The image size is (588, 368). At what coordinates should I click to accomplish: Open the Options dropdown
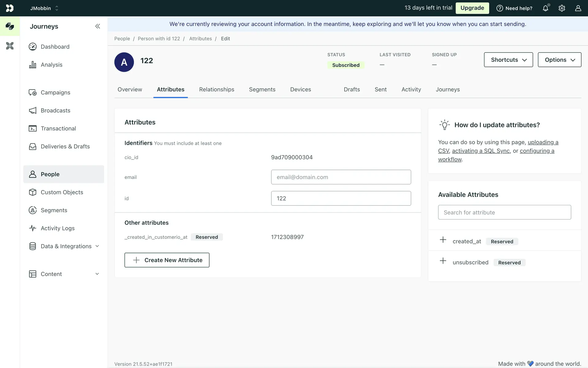[559, 60]
